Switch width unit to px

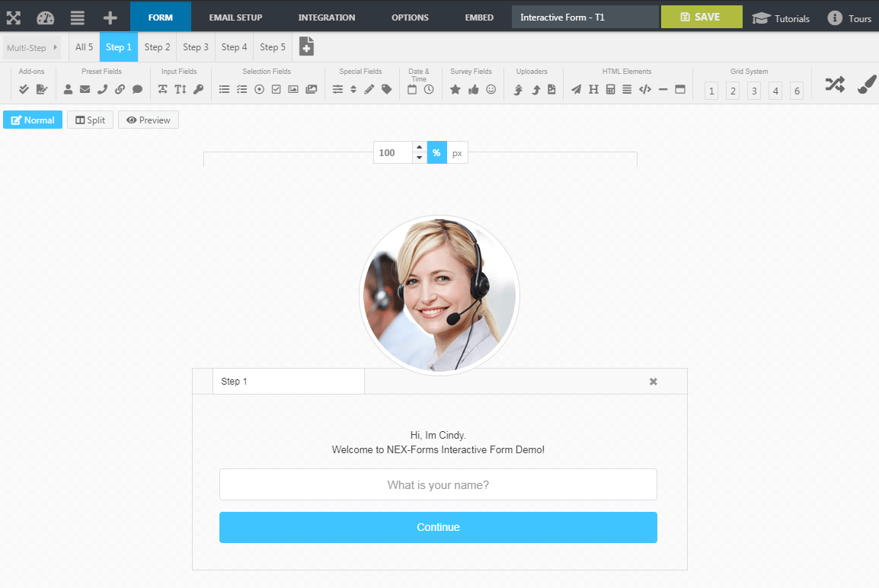click(458, 153)
